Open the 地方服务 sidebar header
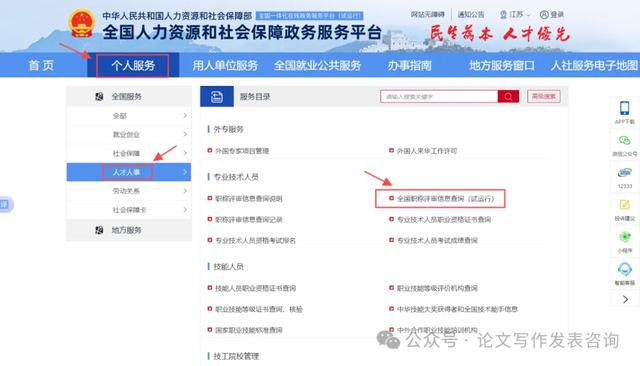 (x=129, y=230)
